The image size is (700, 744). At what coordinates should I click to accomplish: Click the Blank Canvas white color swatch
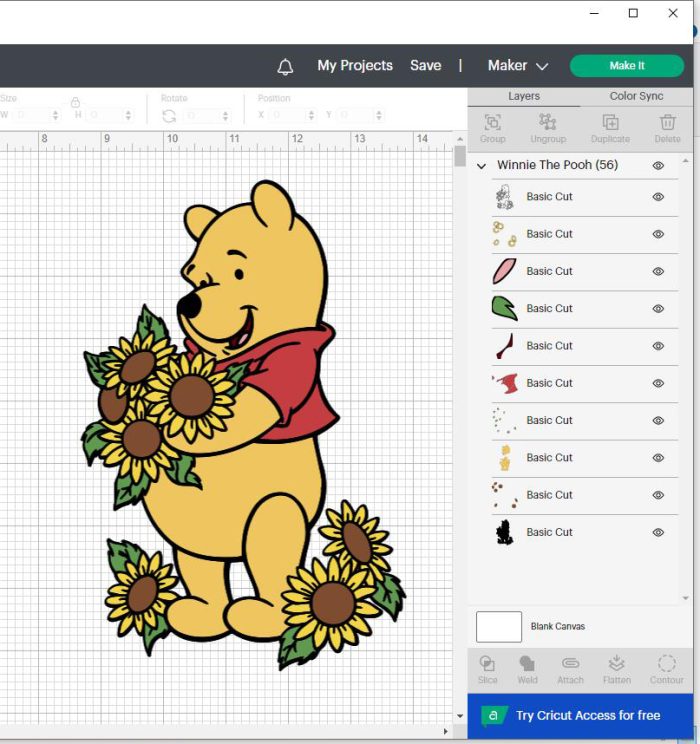click(499, 627)
